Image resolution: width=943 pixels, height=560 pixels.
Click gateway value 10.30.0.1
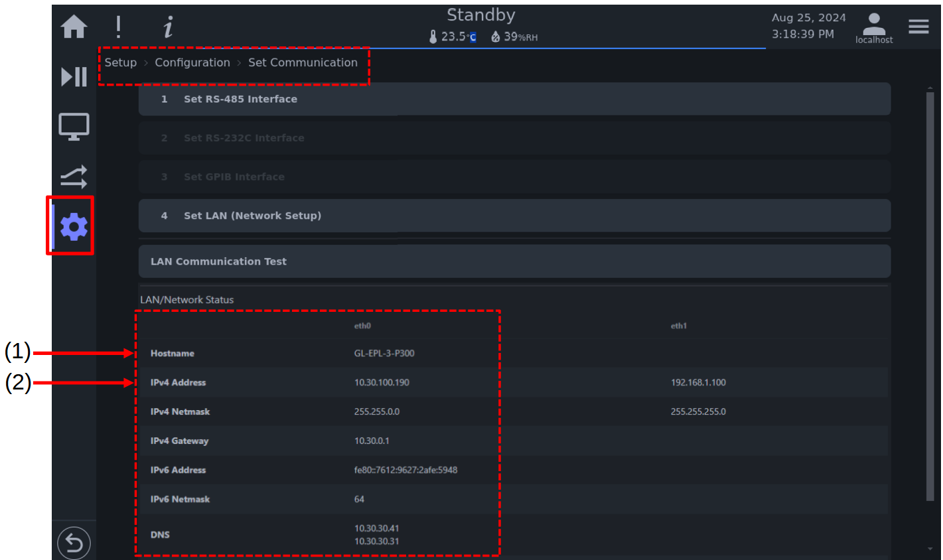pyautogui.click(x=372, y=441)
